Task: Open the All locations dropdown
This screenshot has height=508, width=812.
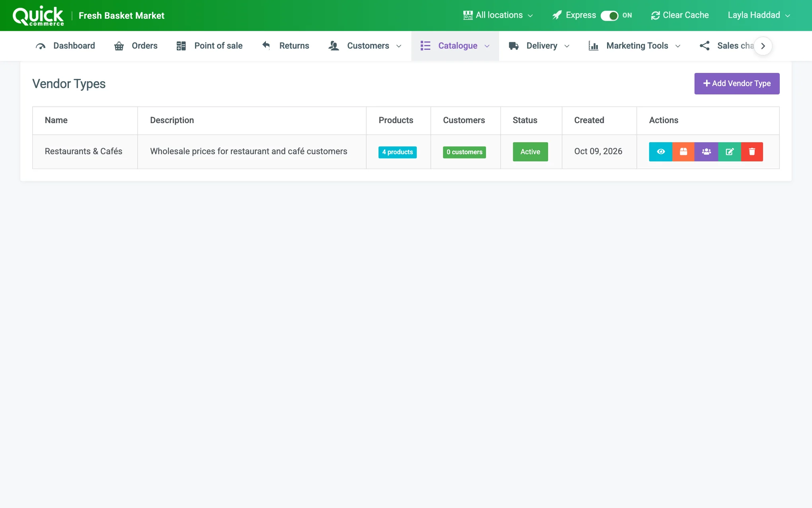Action: pyautogui.click(x=498, y=15)
